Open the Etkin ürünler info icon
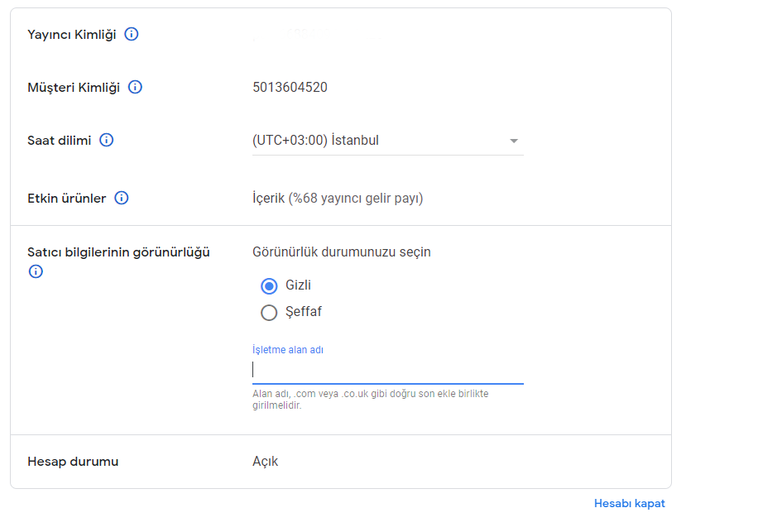The height and width of the screenshot is (532, 758). 122,198
